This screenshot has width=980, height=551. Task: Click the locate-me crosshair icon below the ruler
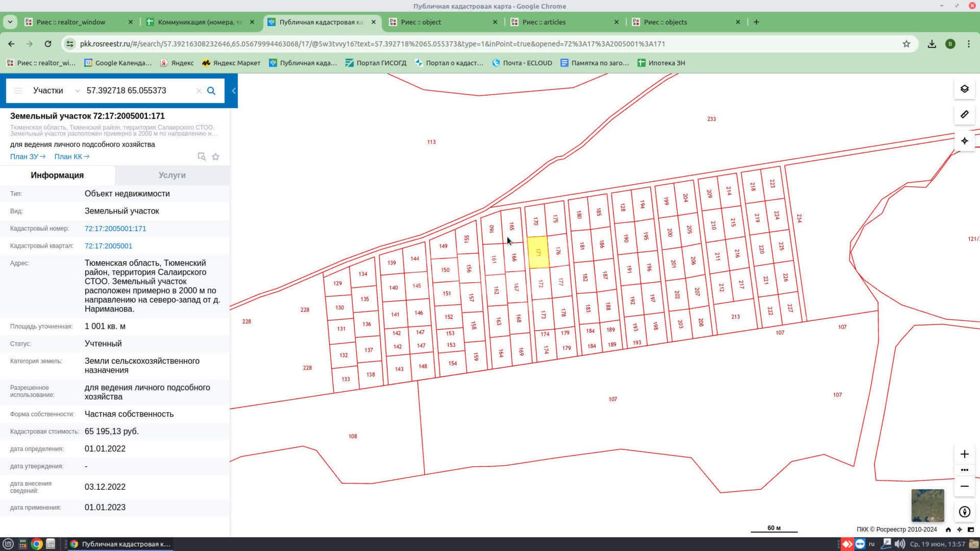[964, 141]
